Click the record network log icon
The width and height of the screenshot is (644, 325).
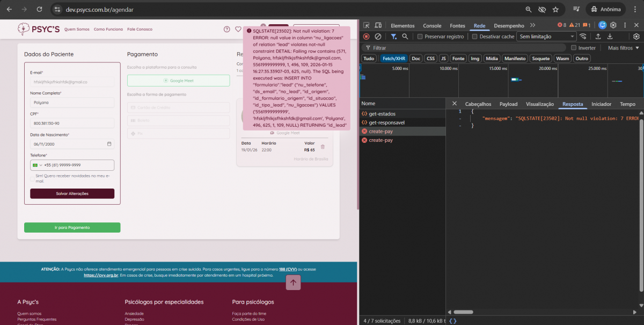tap(366, 37)
